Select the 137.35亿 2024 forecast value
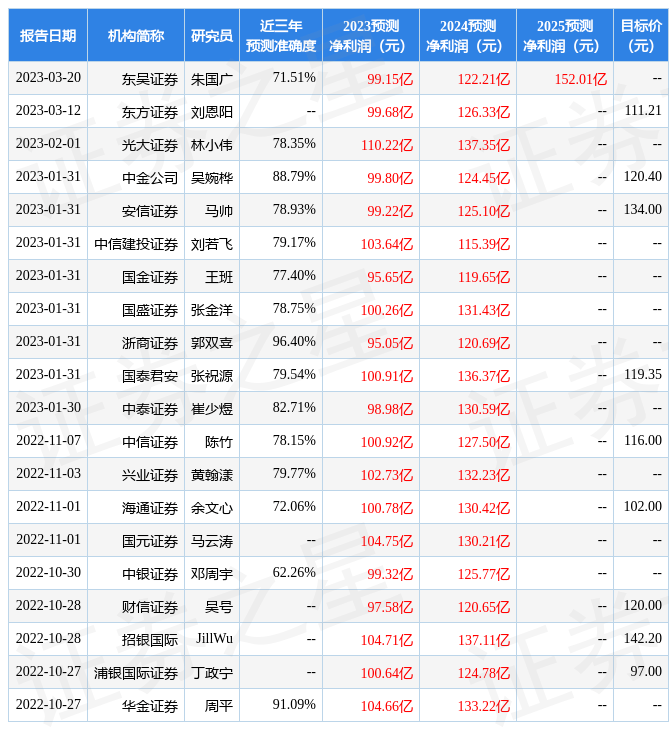This screenshot has width=669, height=730. coord(483,144)
